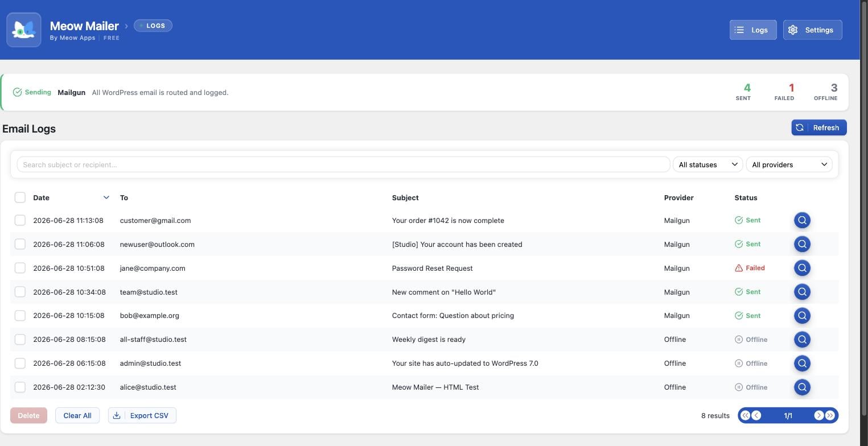The width and height of the screenshot is (868, 446).
Task: Click the 1/1 page indicator
Action: click(x=788, y=416)
